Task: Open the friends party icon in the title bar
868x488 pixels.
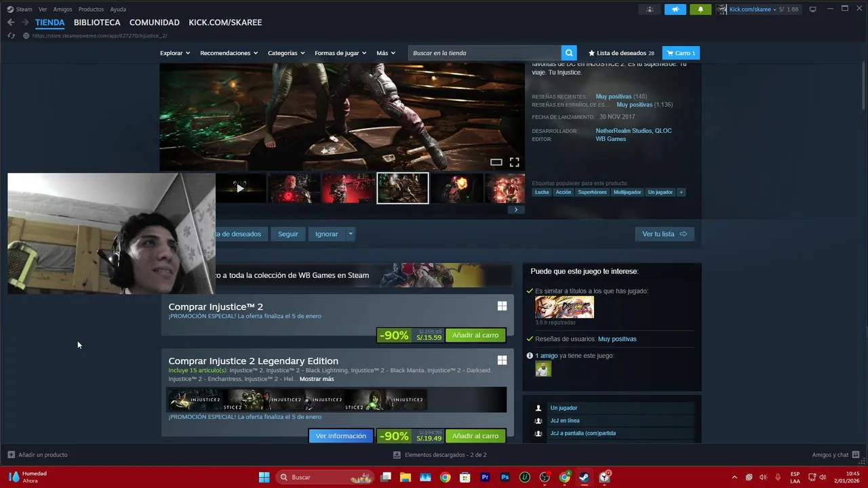Action: click(x=650, y=9)
